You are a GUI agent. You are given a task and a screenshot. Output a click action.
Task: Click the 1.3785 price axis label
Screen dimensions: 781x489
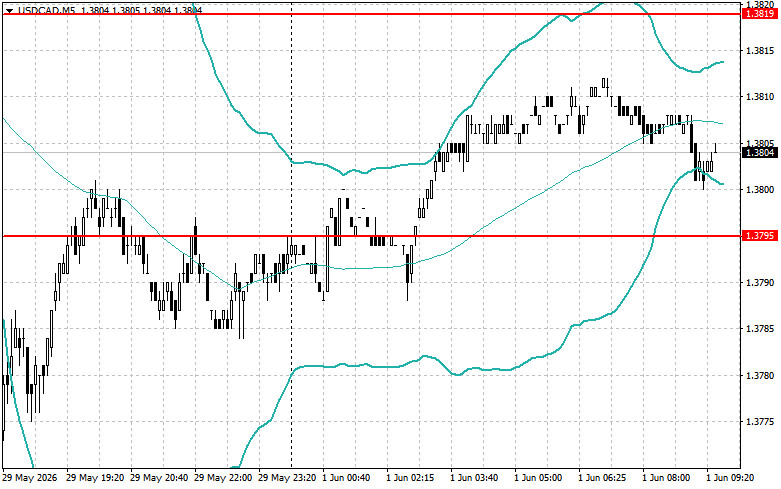pyautogui.click(x=760, y=329)
